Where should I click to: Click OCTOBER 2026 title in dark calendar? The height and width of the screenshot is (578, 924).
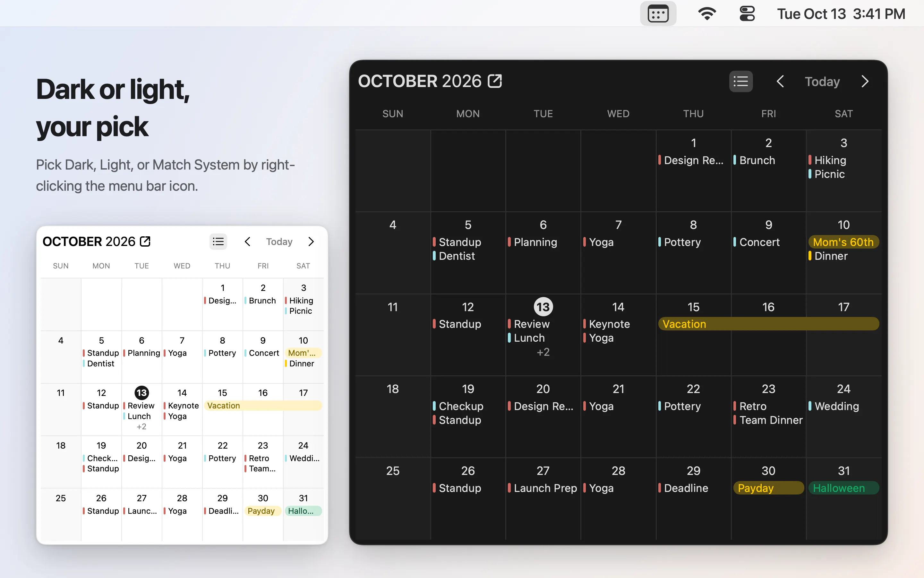click(420, 81)
